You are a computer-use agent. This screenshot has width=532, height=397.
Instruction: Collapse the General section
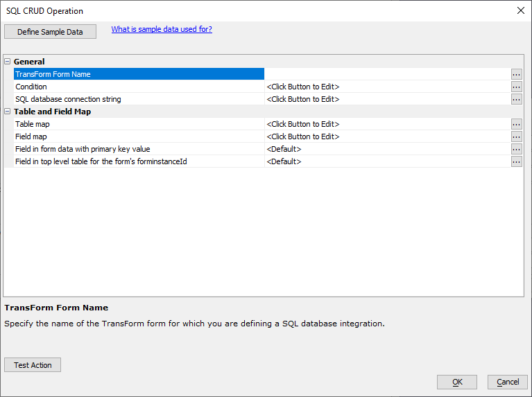(7, 62)
